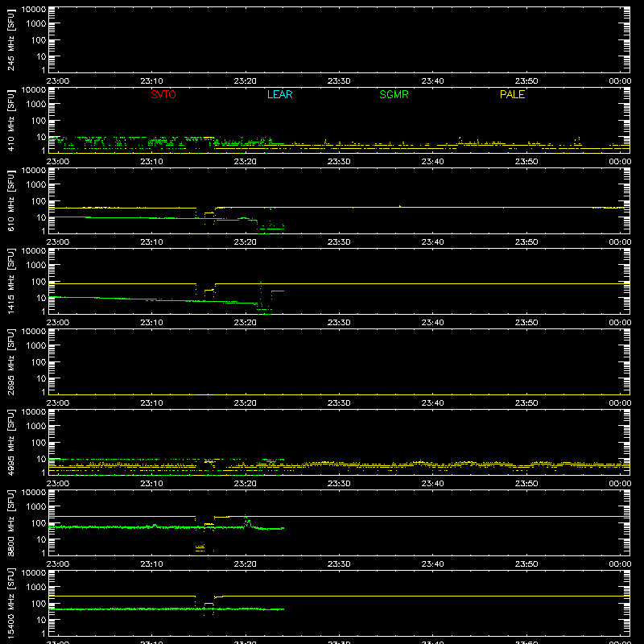
Task: Click 00:00 label under the 8800 MHz panel
Action: (x=620, y=564)
